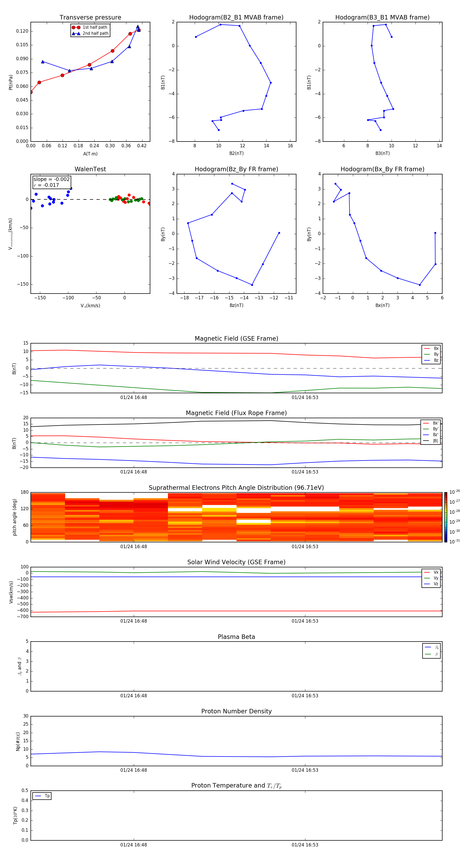Click the 'A(T·m)' x-axis label

coord(90,154)
